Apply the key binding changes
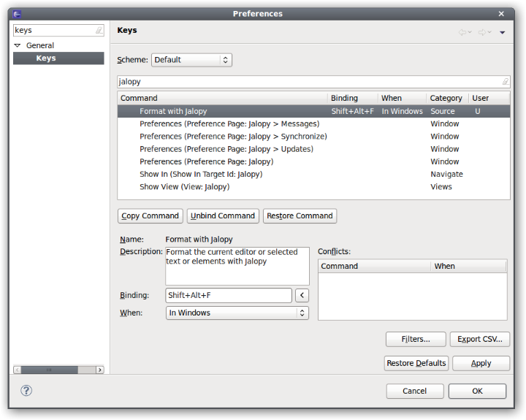 [x=481, y=363]
